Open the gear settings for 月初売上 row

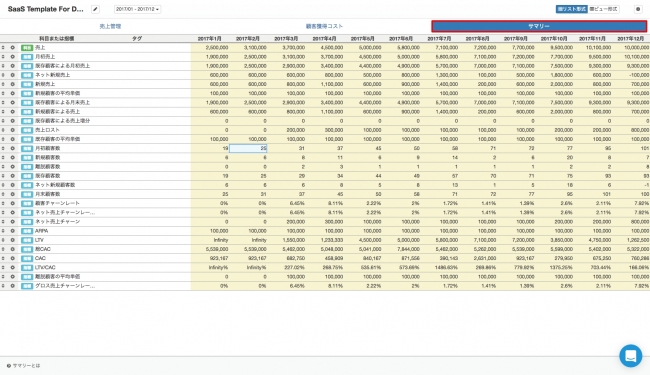pyautogui.click(x=12, y=57)
